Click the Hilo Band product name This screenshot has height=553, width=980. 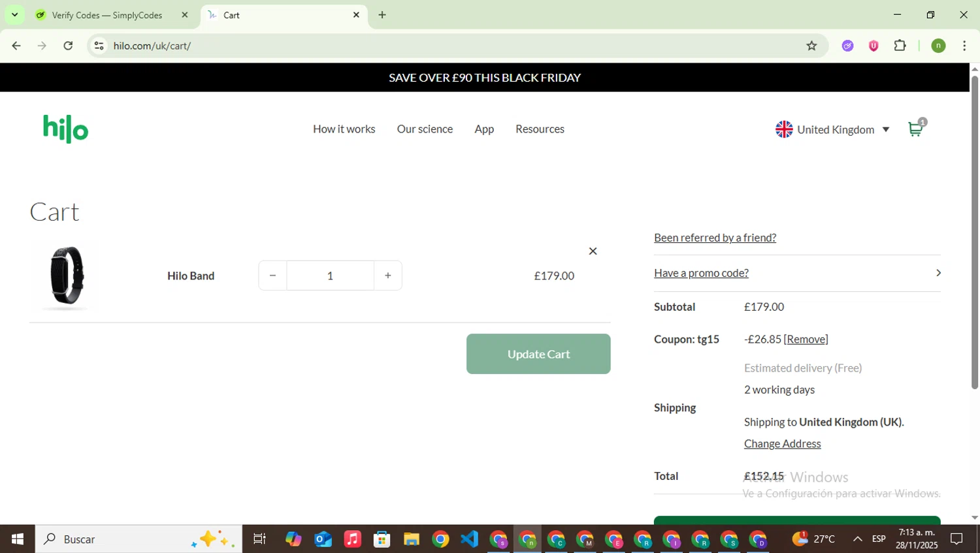(x=191, y=276)
